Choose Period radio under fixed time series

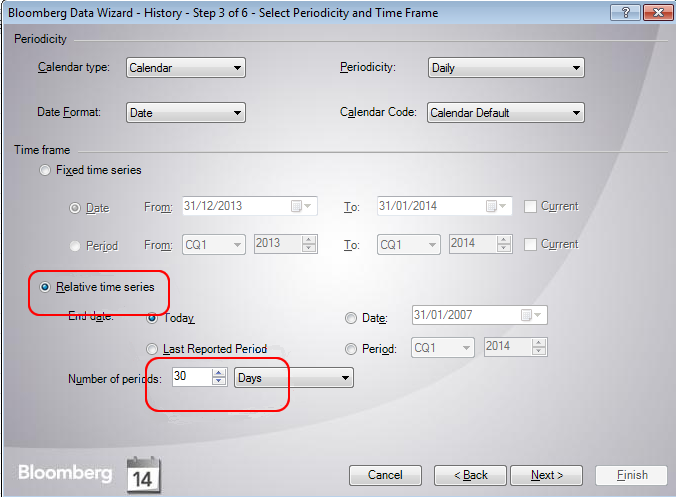click(x=75, y=246)
